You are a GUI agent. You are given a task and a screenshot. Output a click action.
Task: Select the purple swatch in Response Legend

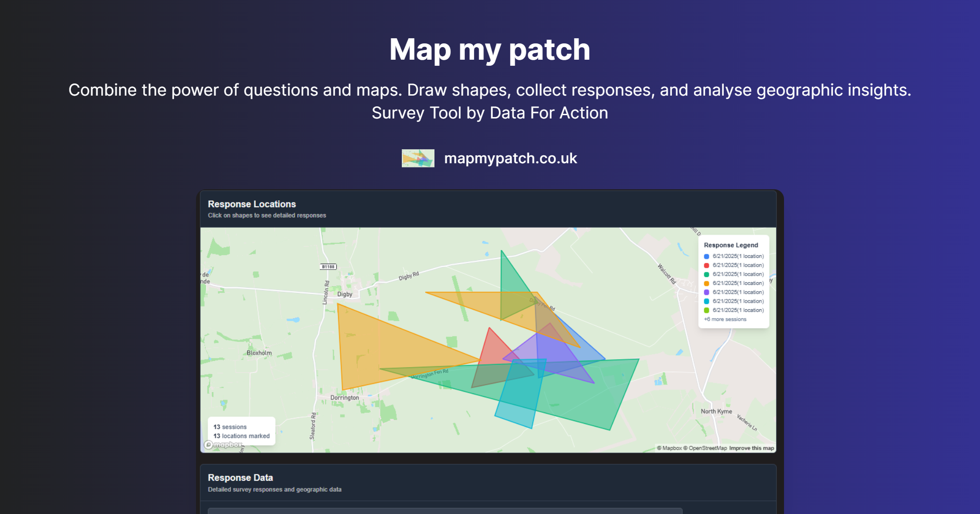pyautogui.click(x=707, y=292)
